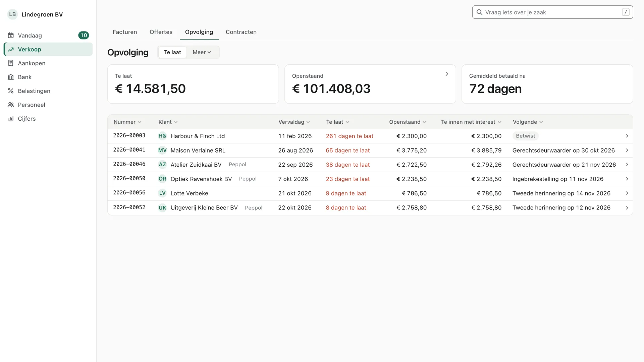The height and width of the screenshot is (362, 644).
Task: Click the AZ avatar for Atelier Zuidkaai
Action: click(x=162, y=165)
